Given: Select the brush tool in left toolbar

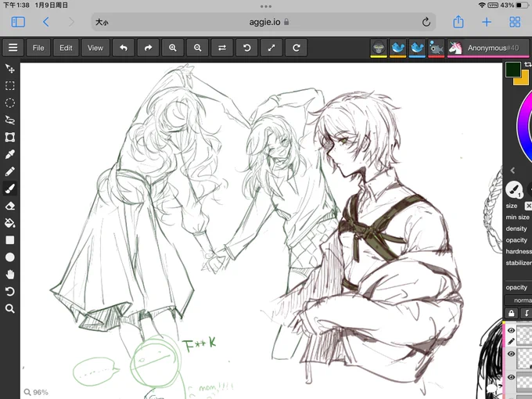Looking at the screenshot, I should 10,189.
